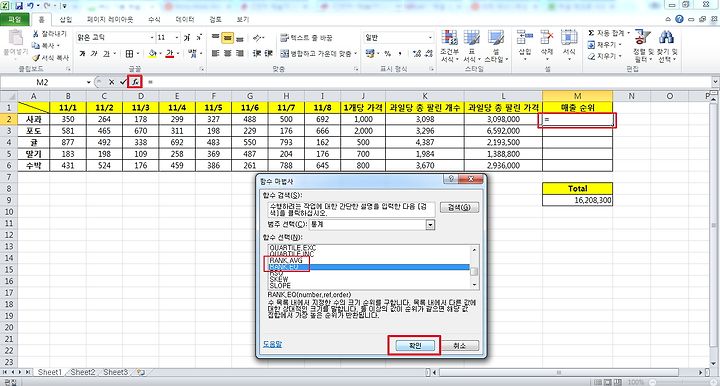The width and height of the screenshot is (720, 386).
Task: Open the Help (도움말) link in dialog
Action: 272,344
